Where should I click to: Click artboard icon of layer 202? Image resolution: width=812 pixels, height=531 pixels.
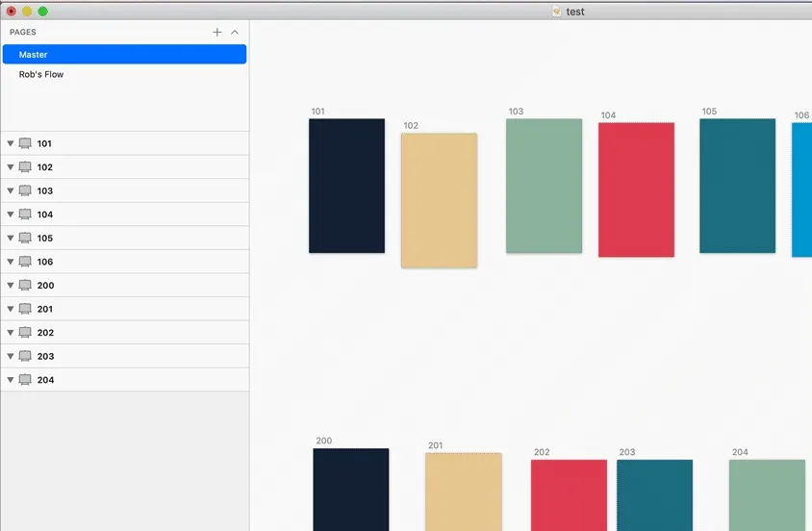tap(25, 332)
